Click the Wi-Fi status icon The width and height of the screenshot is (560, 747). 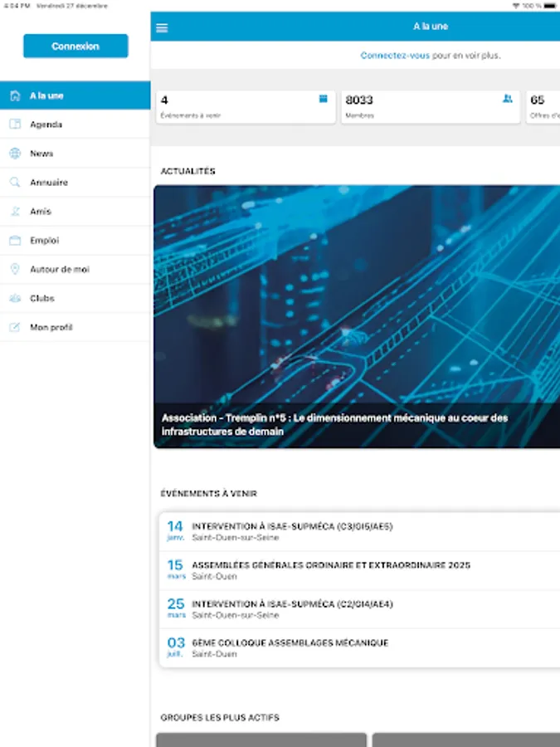point(516,6)
